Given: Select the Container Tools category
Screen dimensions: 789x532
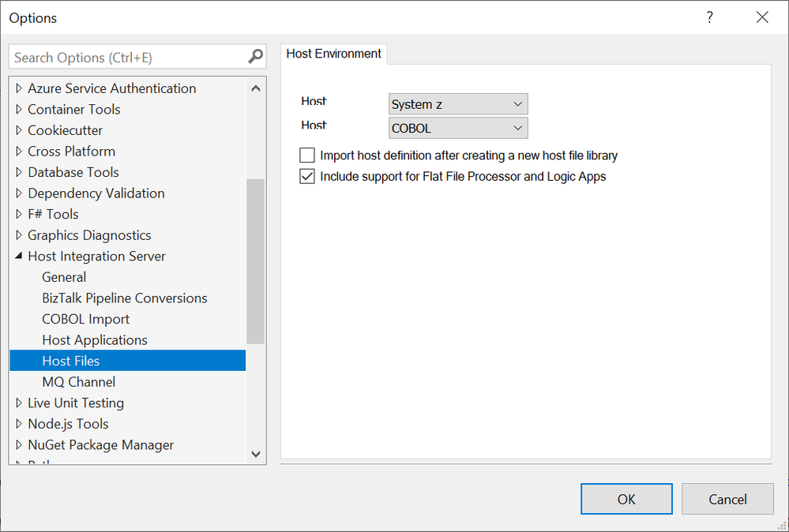Looking at the screenshot, I should coord(74,110).
